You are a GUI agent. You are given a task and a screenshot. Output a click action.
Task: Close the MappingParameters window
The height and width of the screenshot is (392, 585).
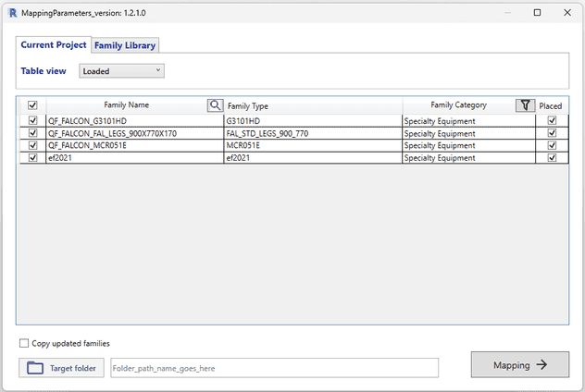coord(567,13)
